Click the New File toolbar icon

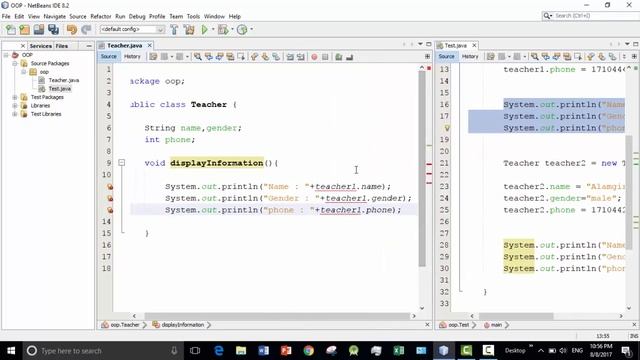click(x=11, y=29)
